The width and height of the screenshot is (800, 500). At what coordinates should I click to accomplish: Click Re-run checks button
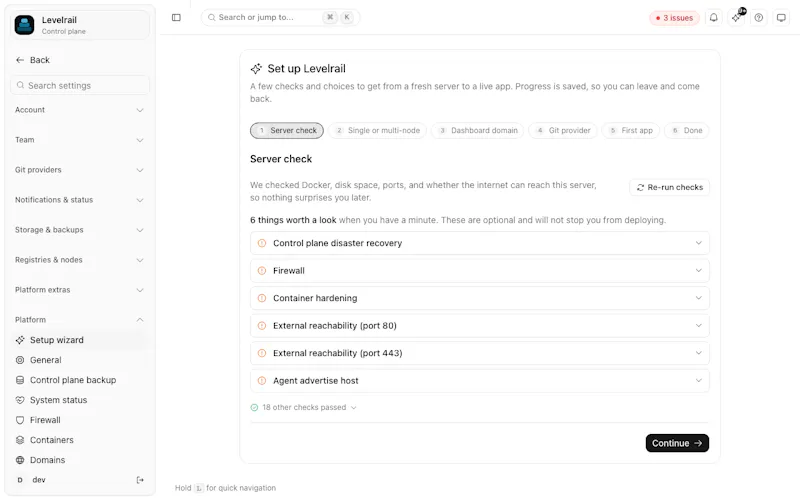(669, 187)
